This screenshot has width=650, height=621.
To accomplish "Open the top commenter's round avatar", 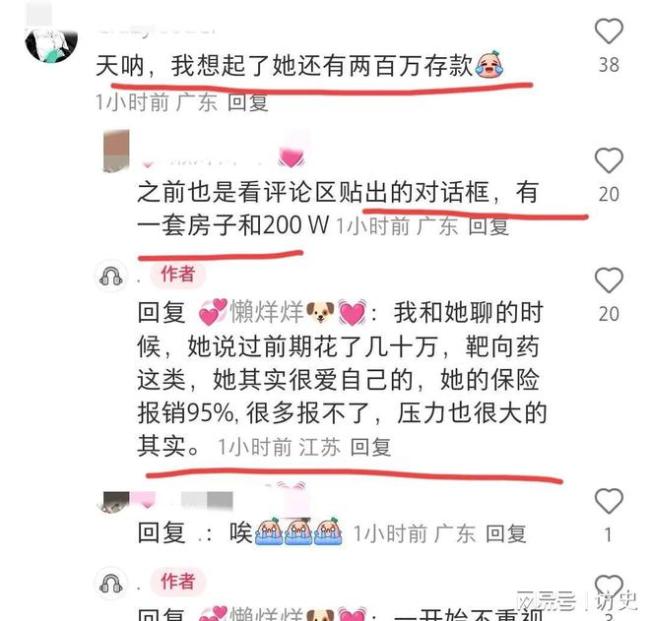I will pyautogui.click(x=51, y=44).
